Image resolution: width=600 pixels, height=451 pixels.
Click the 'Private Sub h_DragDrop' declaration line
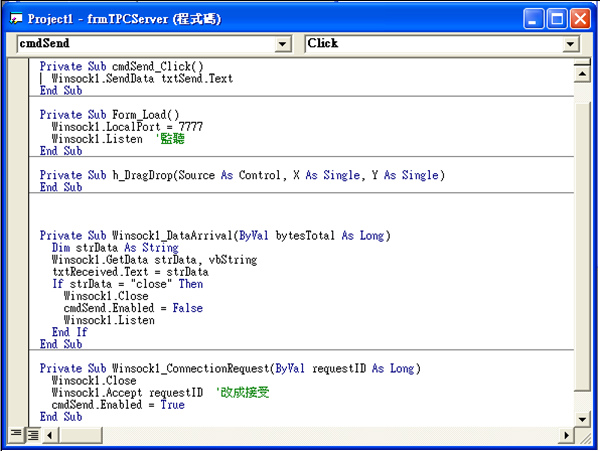click(x=242, y=175)
